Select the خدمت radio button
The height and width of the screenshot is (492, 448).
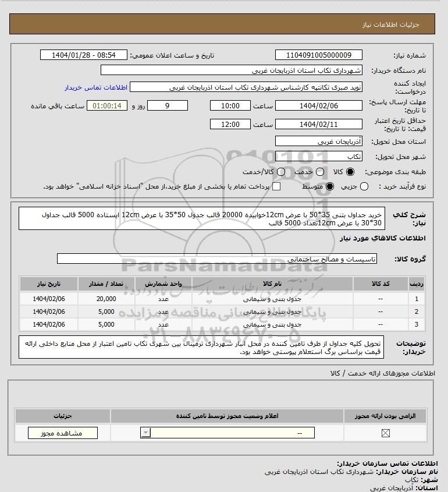tap(320, 172)
